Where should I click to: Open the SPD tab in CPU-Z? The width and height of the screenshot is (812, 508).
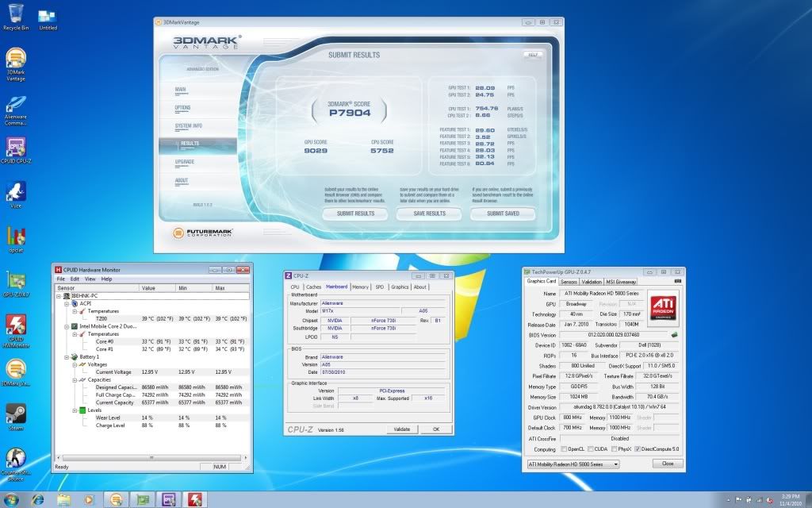[x=380, y=287]
